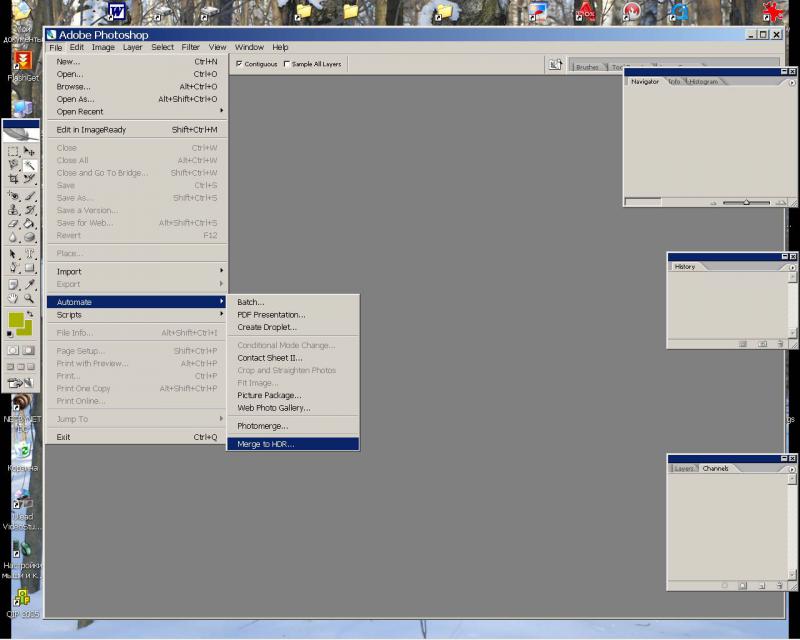Image resolution: width=800 pixels, height=640 pixels.
Task: Open the Edit menu
Action: pos(77,47)
